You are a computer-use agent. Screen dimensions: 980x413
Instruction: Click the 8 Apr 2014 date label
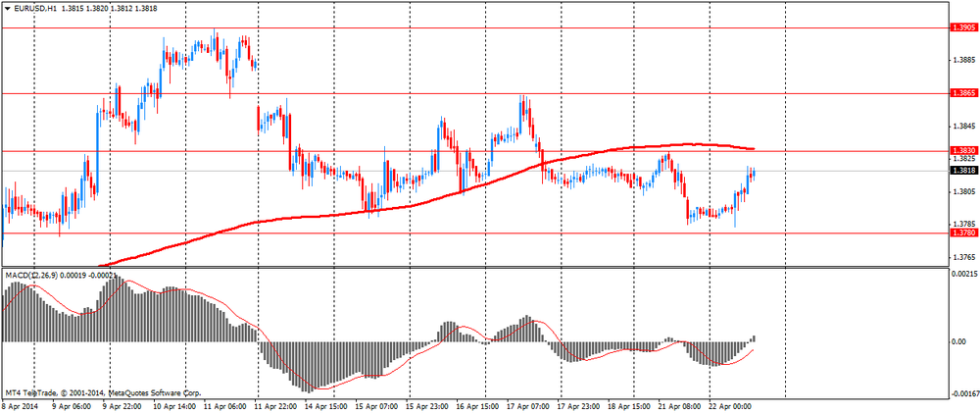pyautogui.click(x=23, y=404)
